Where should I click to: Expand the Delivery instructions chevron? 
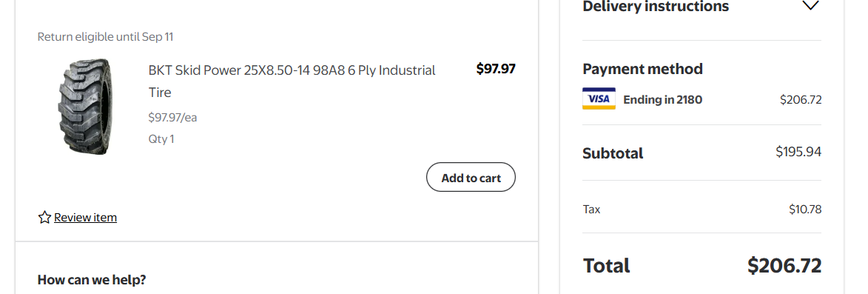[x=810, y=6]
